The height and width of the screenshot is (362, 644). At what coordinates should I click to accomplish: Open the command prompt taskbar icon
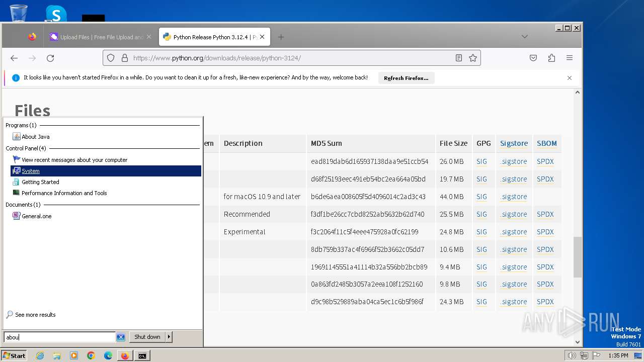pos(142,355)
